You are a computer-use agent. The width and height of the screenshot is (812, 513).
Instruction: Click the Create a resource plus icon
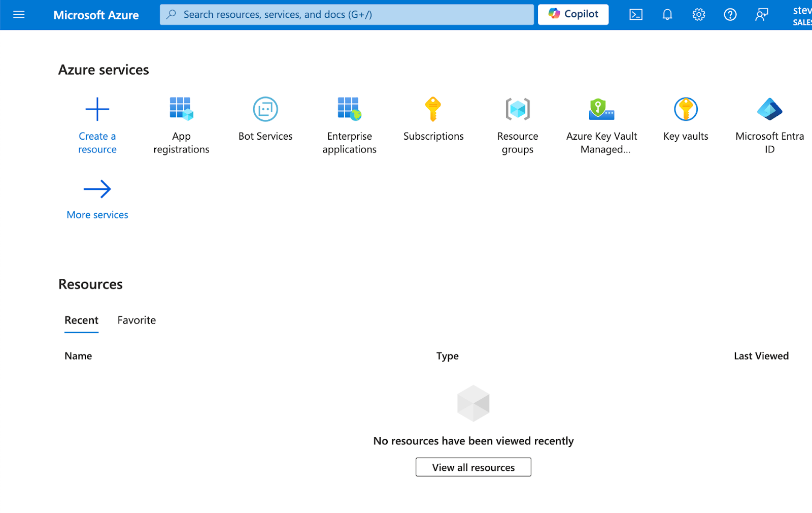point(97,109)
